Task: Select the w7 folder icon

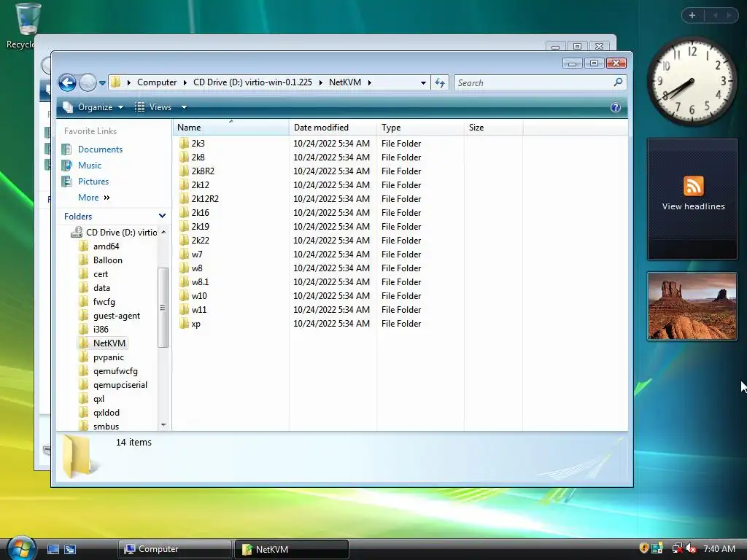Action: tap(185, 254)
